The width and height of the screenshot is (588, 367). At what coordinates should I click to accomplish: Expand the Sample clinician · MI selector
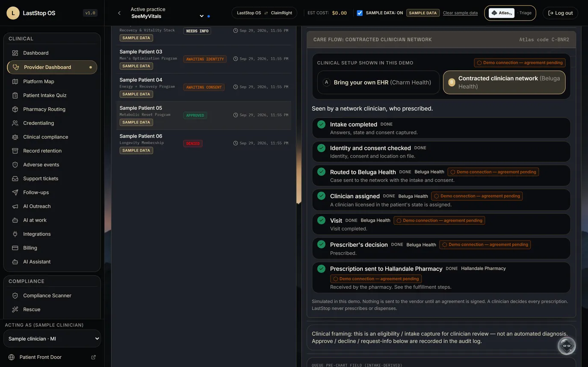52,339
